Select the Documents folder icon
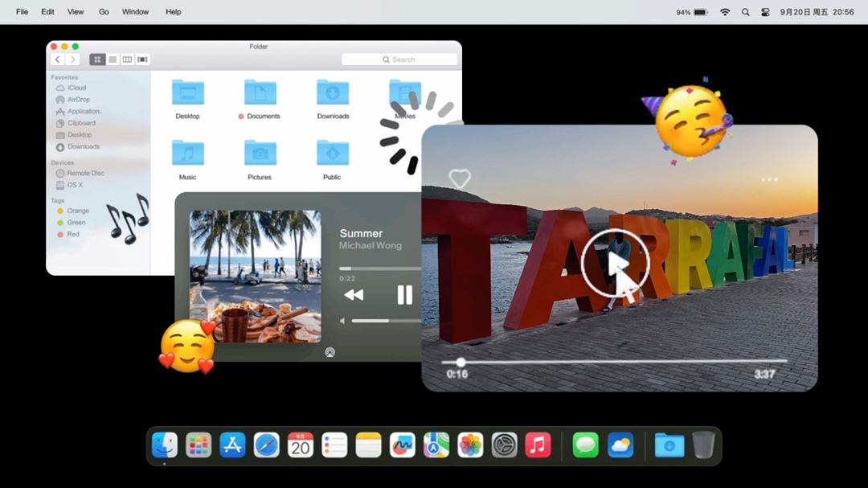Viewport: 868px width, 488px height. [x=260, y=92]
